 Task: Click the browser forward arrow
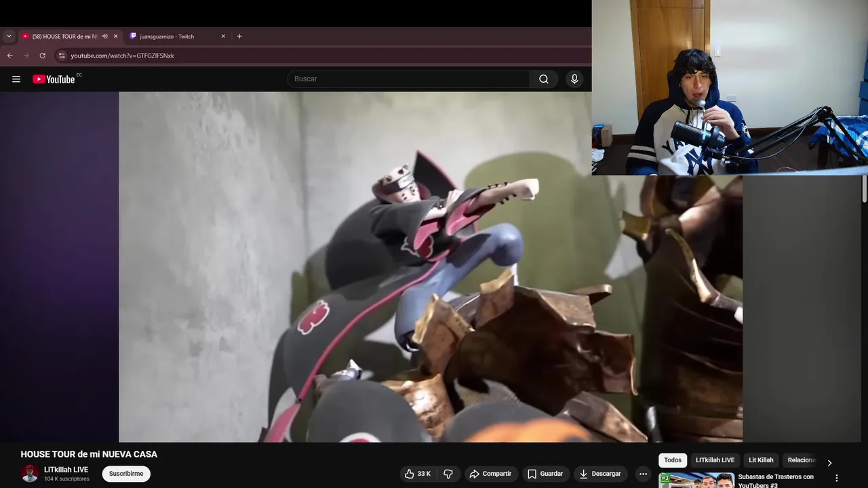[x=26, y=56]
